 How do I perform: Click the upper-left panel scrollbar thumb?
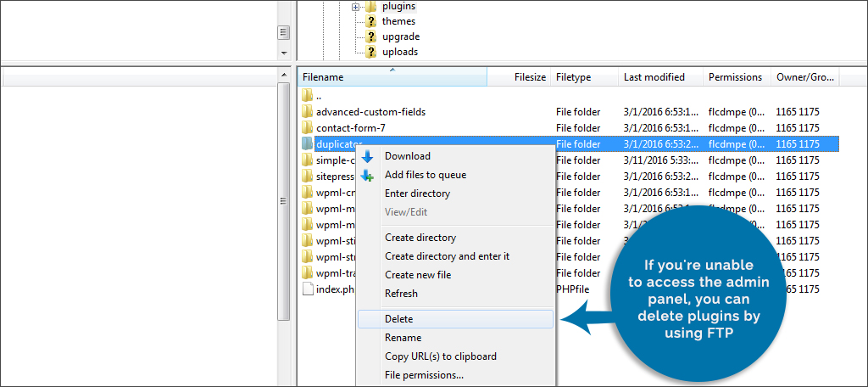tap(283, 33)
